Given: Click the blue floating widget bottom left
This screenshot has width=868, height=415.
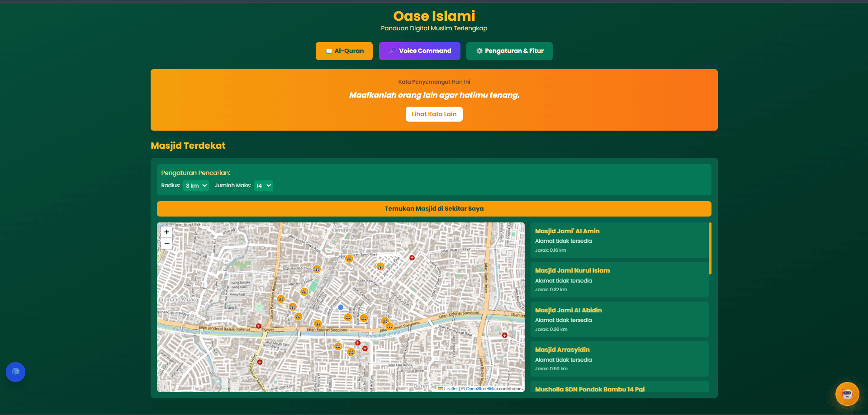Looking at the screenshot, I should click(x=15, y=372).
